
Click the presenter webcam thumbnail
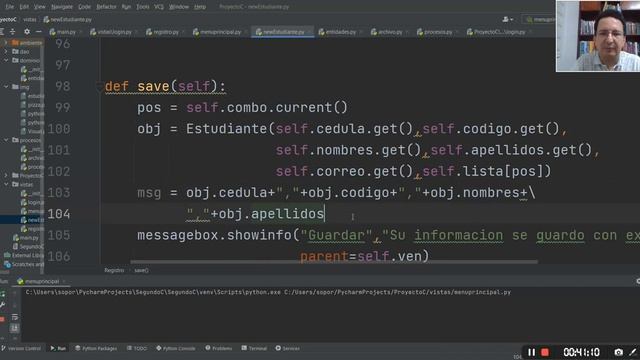click(x=598, y=36)
